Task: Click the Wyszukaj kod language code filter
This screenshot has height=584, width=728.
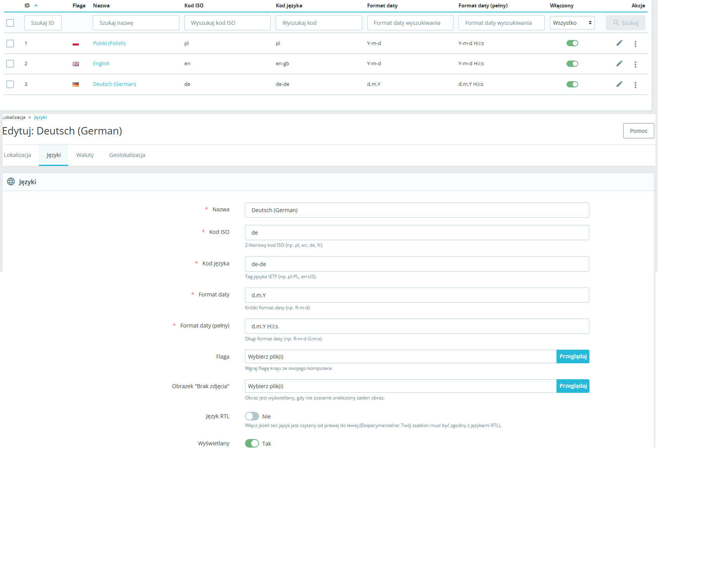Action: 319,23
